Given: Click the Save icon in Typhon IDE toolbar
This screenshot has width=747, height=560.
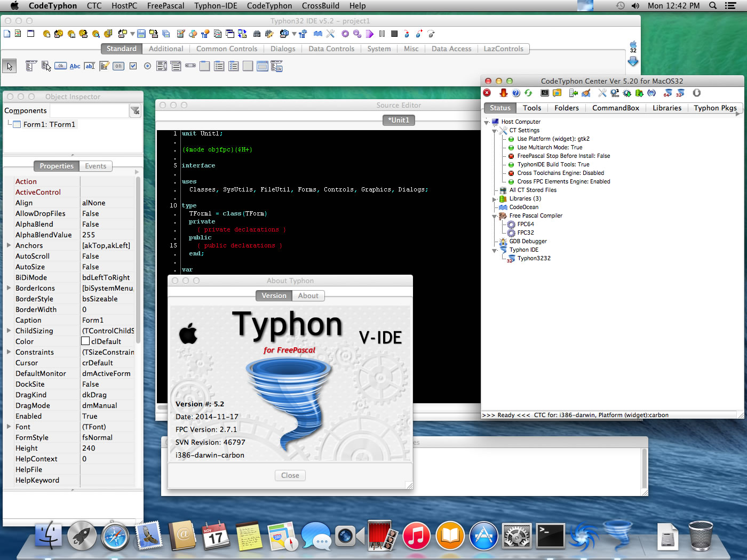Looking at the screenshot, I should tap(141, 34).
